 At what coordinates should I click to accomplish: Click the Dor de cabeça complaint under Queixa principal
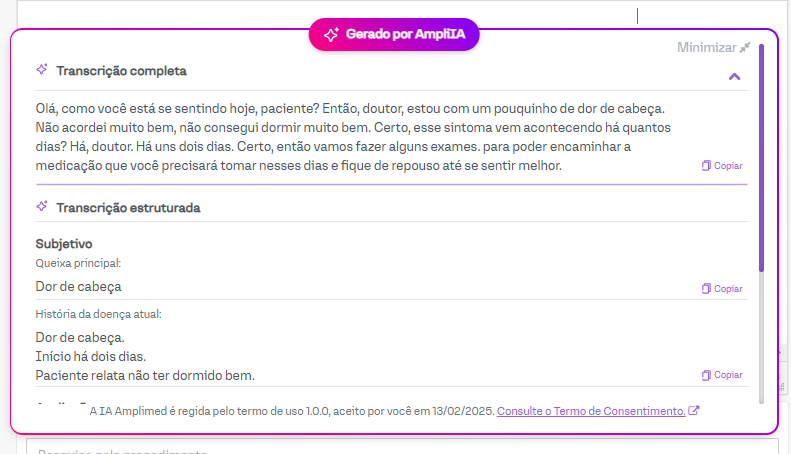pyautogui.click(x=78, y=286)
